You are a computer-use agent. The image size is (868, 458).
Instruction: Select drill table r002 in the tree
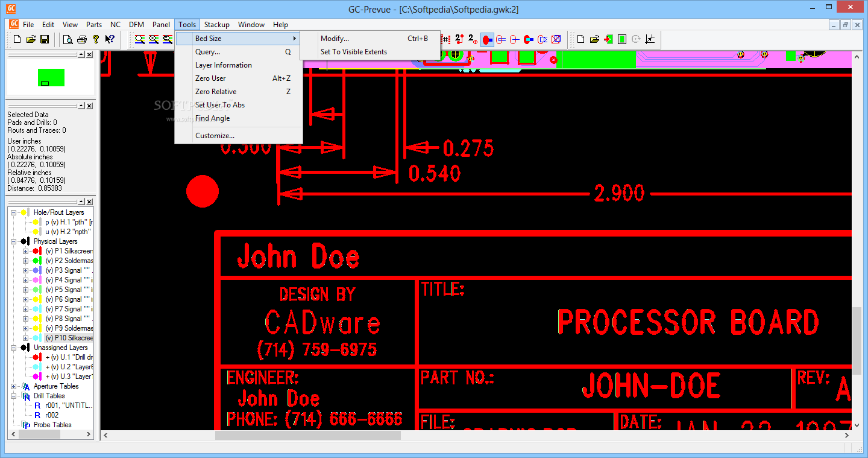pyautogui.click(x=52, y=415)
